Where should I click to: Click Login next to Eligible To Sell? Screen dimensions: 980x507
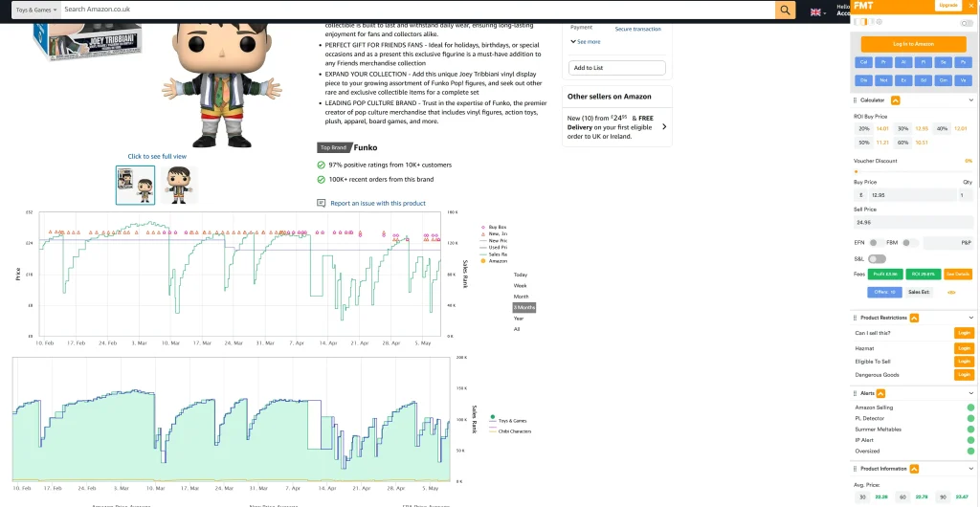point(964,361)
